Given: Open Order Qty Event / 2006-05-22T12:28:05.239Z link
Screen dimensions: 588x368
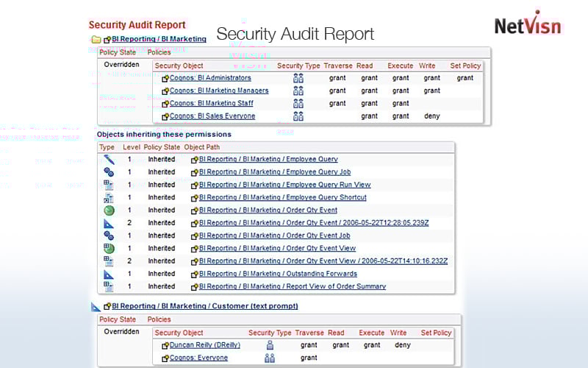Looking at the screenshot, I should (x=314, y=223).
